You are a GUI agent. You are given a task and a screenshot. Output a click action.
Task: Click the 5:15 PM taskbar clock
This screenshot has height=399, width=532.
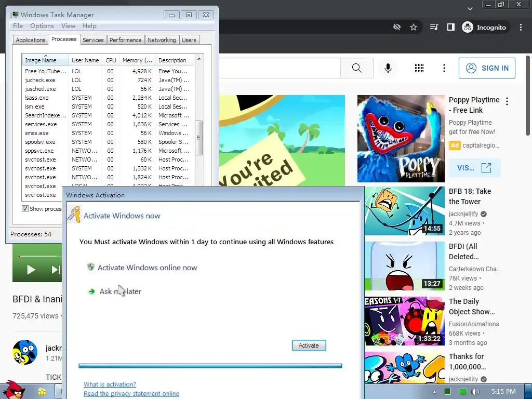(503, 392)
